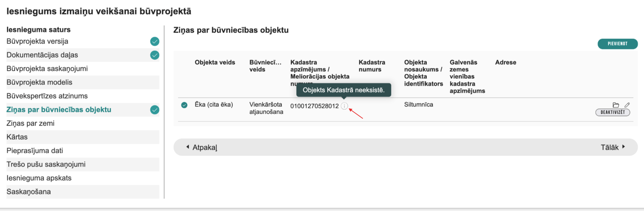Screen dimensions: 644x211
Task: Click the Galvenās zemes vienības kadastra apzīmējums header
Action: [x=467, y=77]
